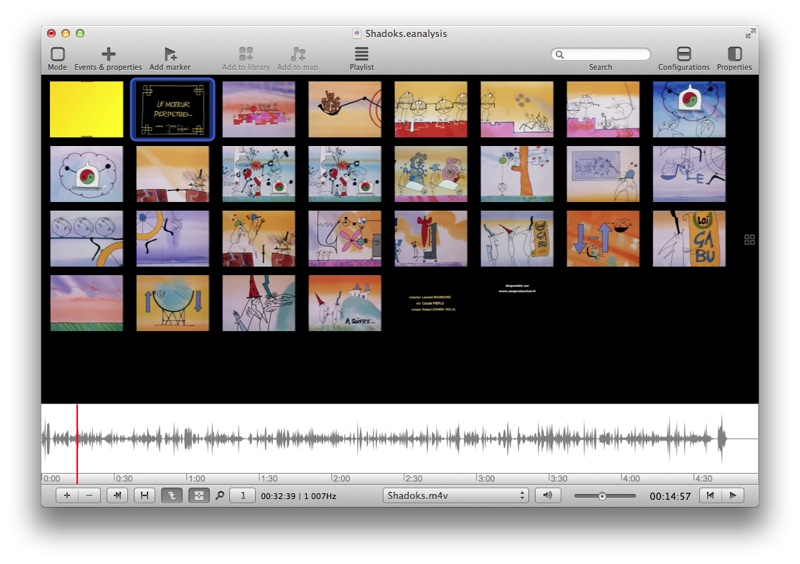Select the blue and orange machine-on-stand thumbnail
The image size is (800, 564).
pyautogui.click(x=172, y=303)
